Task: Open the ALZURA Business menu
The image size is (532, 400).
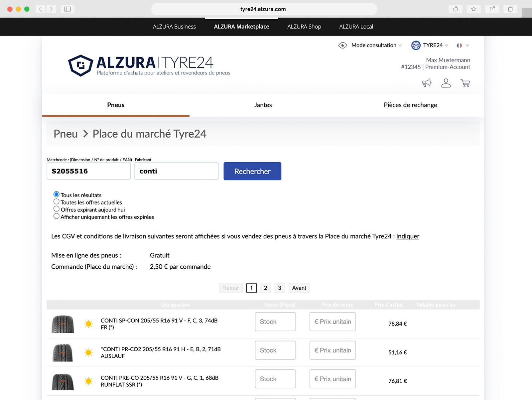Action: [174, 27]
